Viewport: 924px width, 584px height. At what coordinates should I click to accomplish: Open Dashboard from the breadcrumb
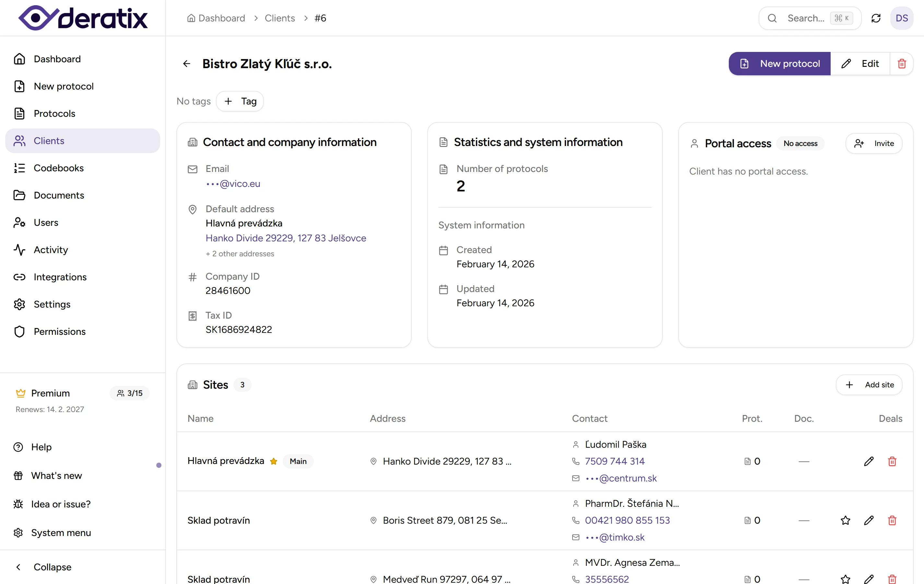tap(221, 18)
